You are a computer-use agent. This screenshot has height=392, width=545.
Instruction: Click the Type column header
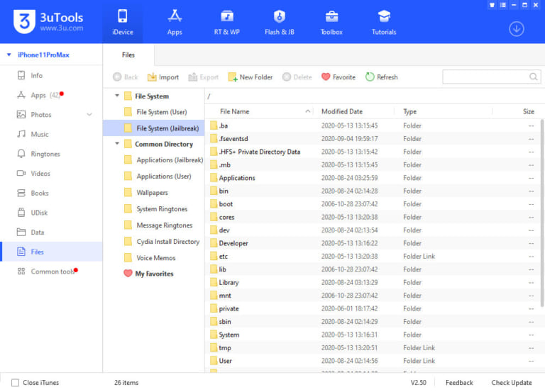(444, 111)
